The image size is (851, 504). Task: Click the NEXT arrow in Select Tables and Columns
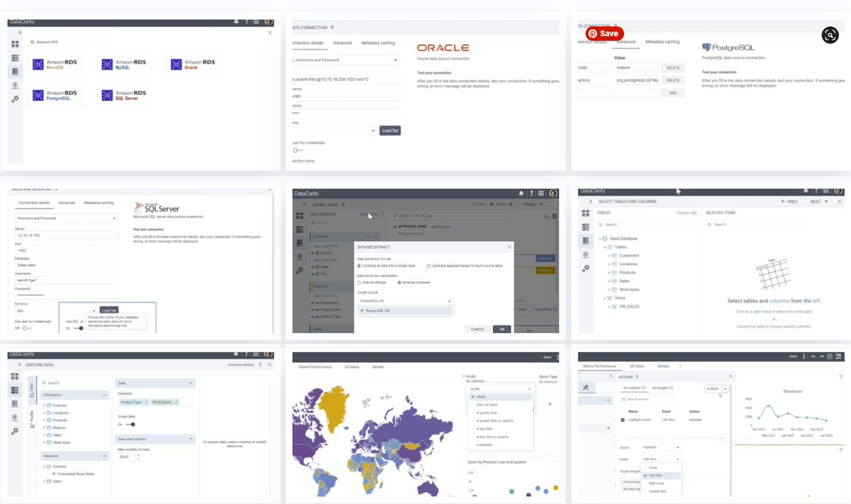(819, 201)
